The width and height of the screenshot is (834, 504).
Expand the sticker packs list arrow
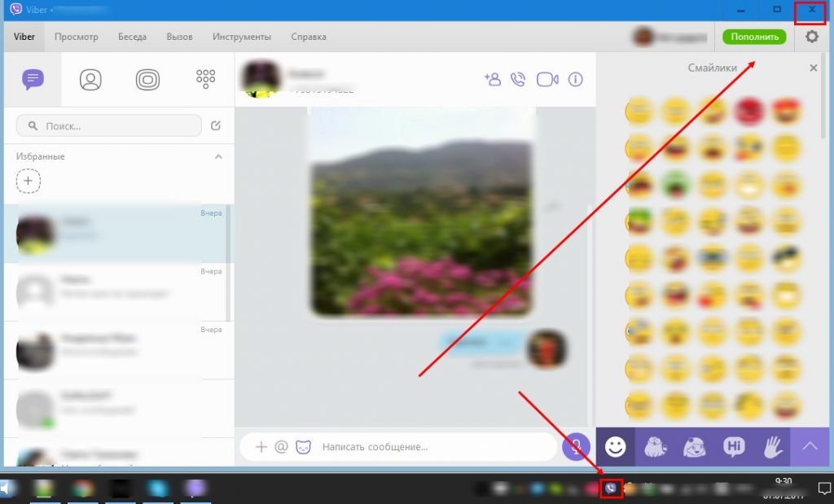(811, 446)
